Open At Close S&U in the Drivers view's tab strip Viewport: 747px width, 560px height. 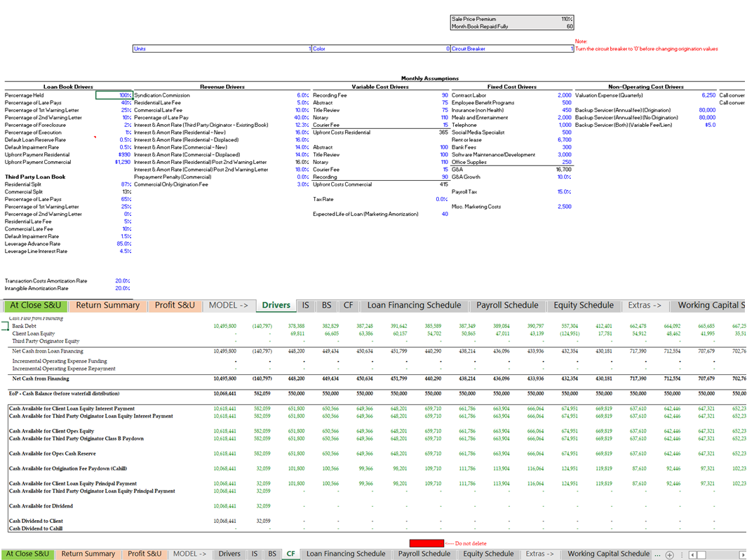pos(36,306)
